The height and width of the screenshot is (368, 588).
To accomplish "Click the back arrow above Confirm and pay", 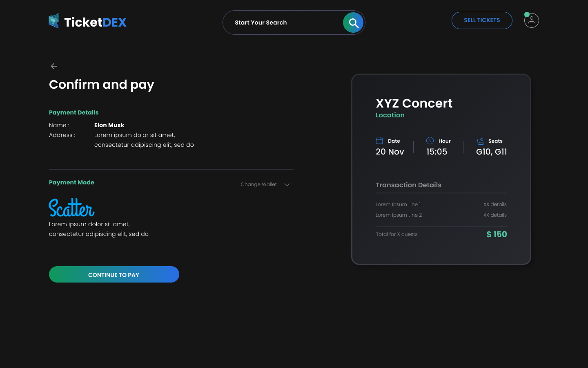I will point(53,66).
